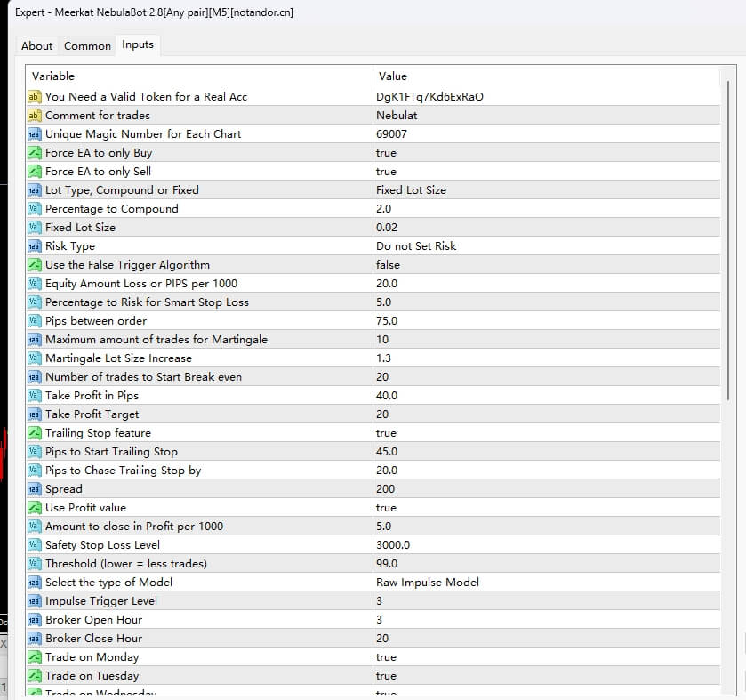Click the 'Variable' column header
This screenshot has width=746, height=700.
point(53,76)
